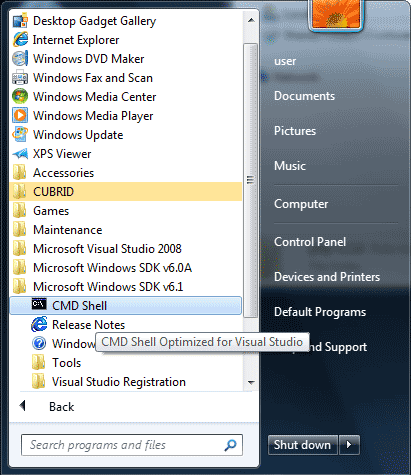Launch Windows Media Center icon
411x475 pixels.
coord(20,97)
